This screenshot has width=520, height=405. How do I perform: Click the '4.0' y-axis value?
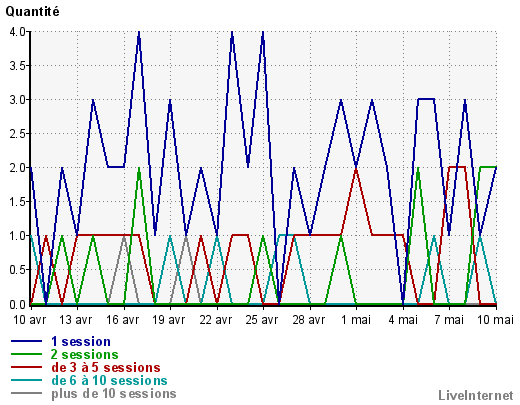point(18,32)
